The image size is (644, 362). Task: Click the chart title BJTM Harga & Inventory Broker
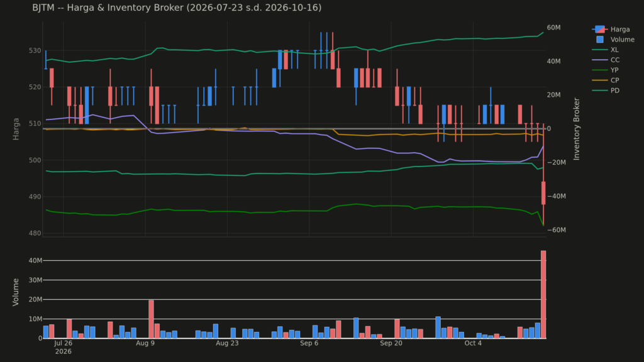point(177,8)
